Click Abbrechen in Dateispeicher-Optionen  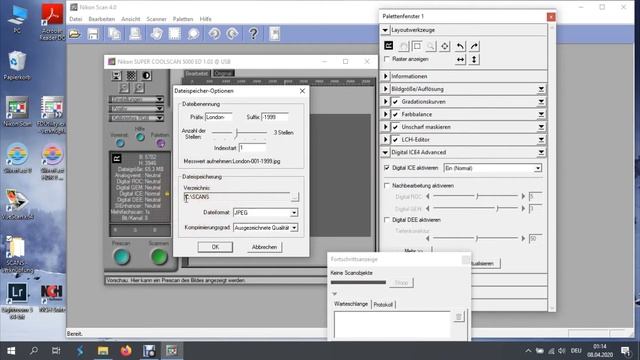pyautogui.click(x=264, y=247)
